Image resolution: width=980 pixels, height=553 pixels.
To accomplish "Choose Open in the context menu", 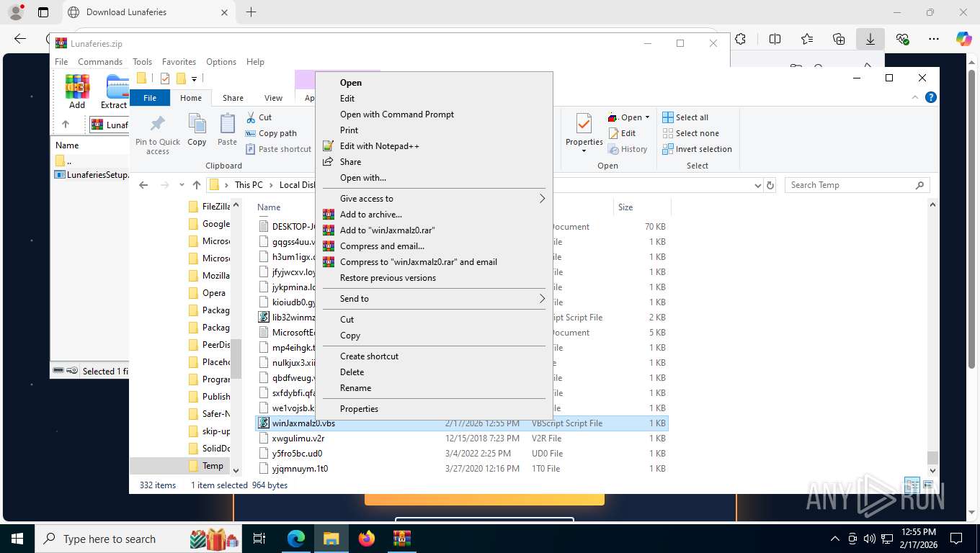I will pyautogui.click(x=351, y=83).
